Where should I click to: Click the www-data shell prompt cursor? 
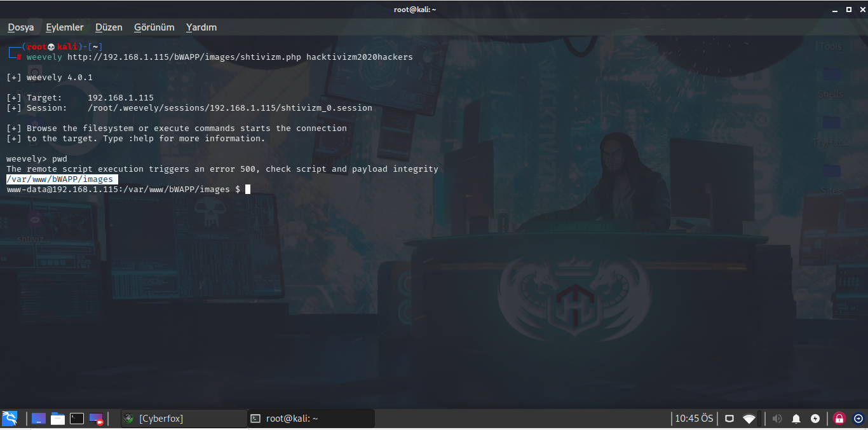(x=248, y=190)
